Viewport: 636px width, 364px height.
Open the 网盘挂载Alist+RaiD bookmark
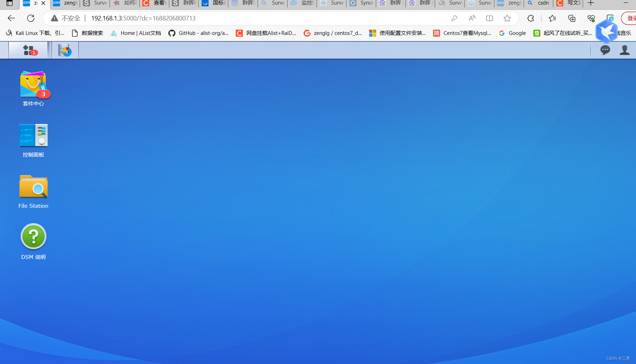pyautogui.click(x=266, y=33)
